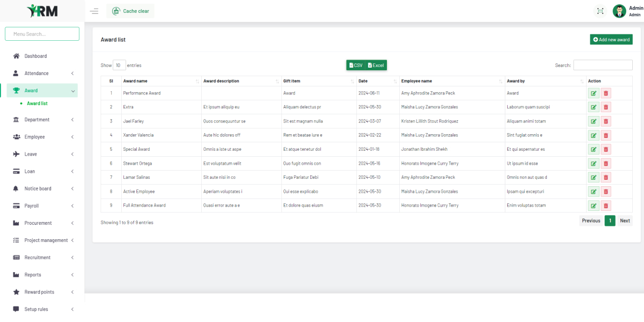This screenshot has height=322, width=644.
Task: Open the Show entries selector
Action: [119, 65]
